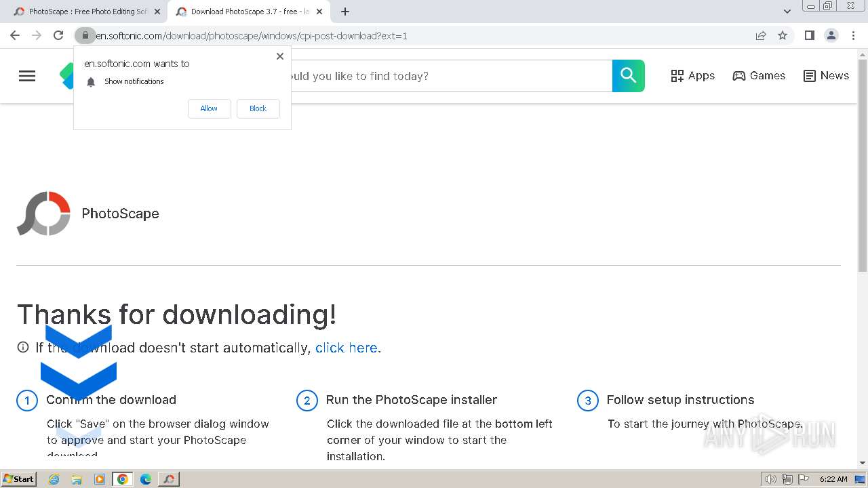The image size is (868, 488).
Task: Click the volume tray icon
Action: click(770, 479)
